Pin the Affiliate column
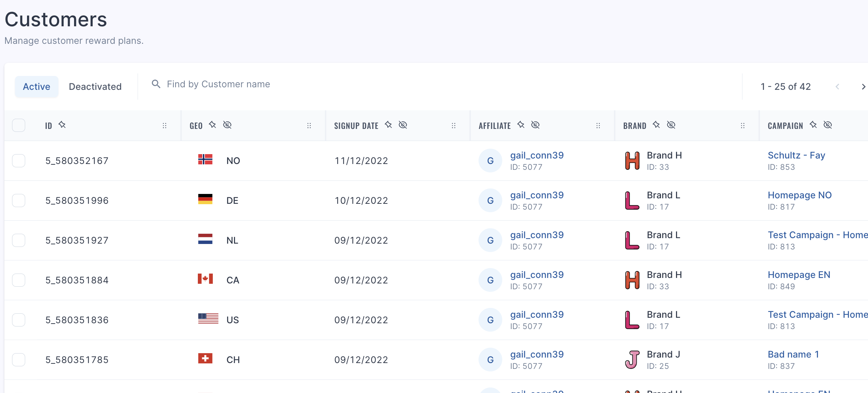This screenshot has height=393, width=868. coord(521,125)
